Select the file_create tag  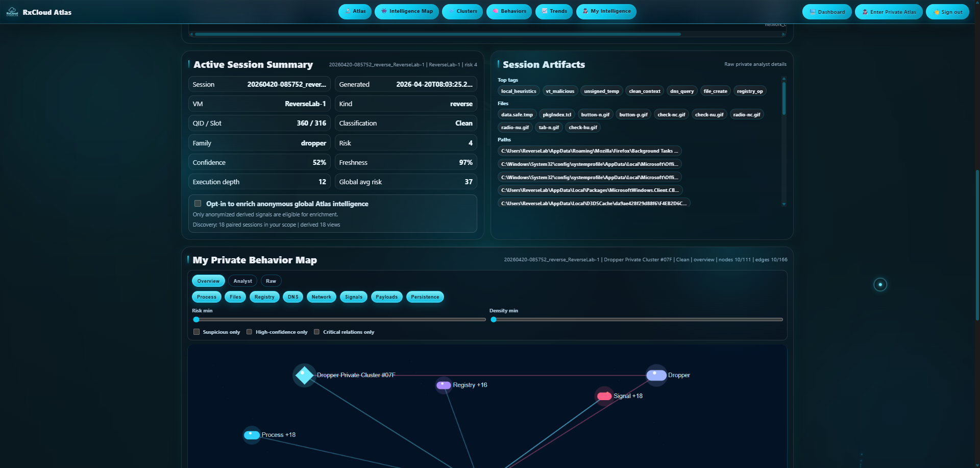click(x=716, y=91)
